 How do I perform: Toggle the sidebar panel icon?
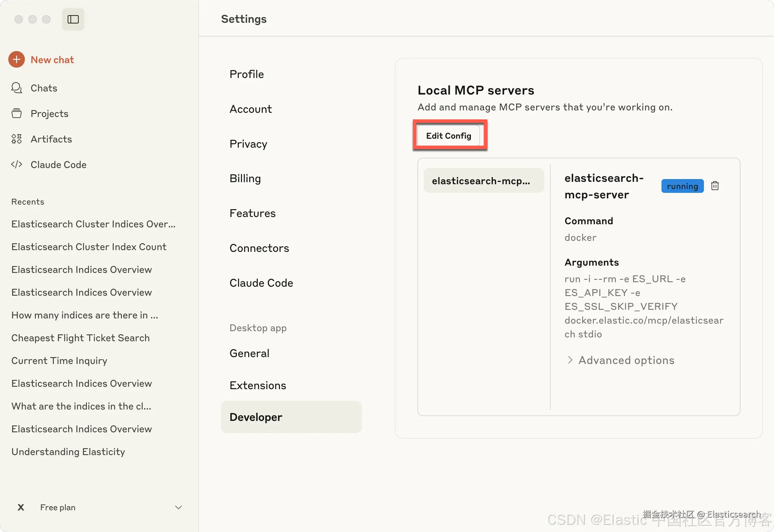tap(73, 19)
